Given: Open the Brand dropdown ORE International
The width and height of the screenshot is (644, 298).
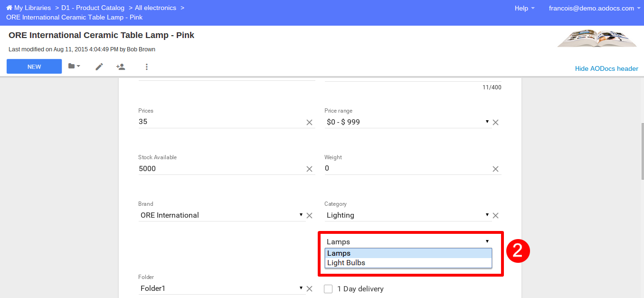Looking at the screenshot, I should 222,215.
